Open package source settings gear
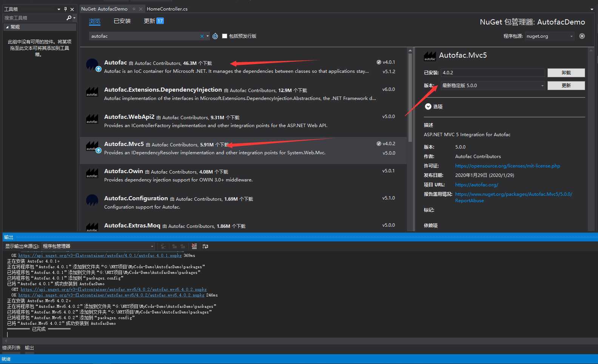Image resolution: width=598 pixels, height=364 pixels. [582, 36]
